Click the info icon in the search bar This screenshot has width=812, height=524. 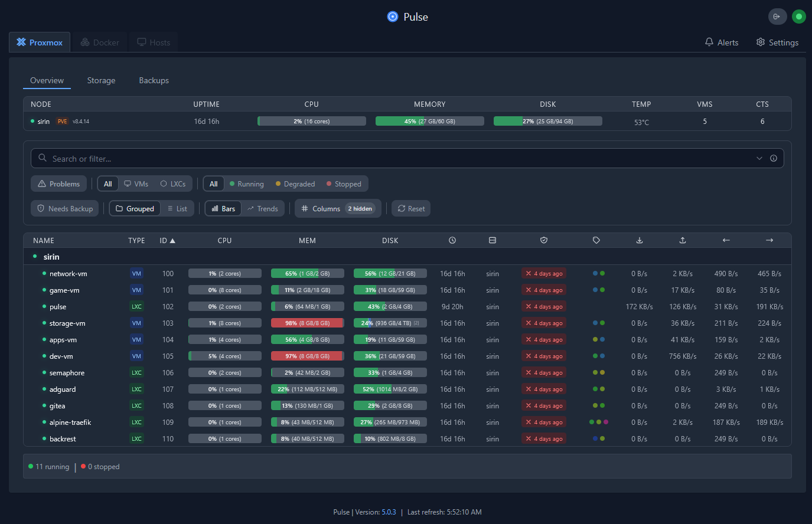point(773,158)
